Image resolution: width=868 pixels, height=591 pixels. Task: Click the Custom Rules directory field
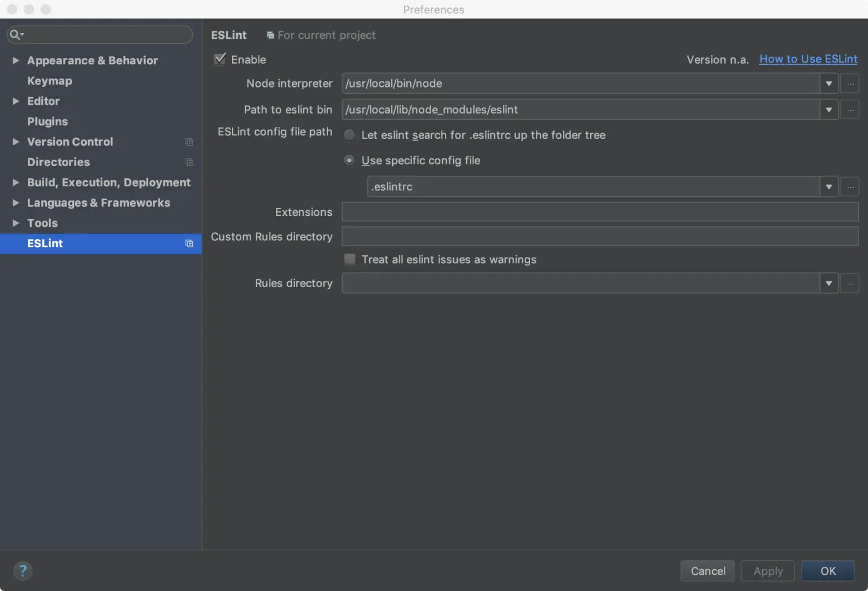tap(600, 236)
